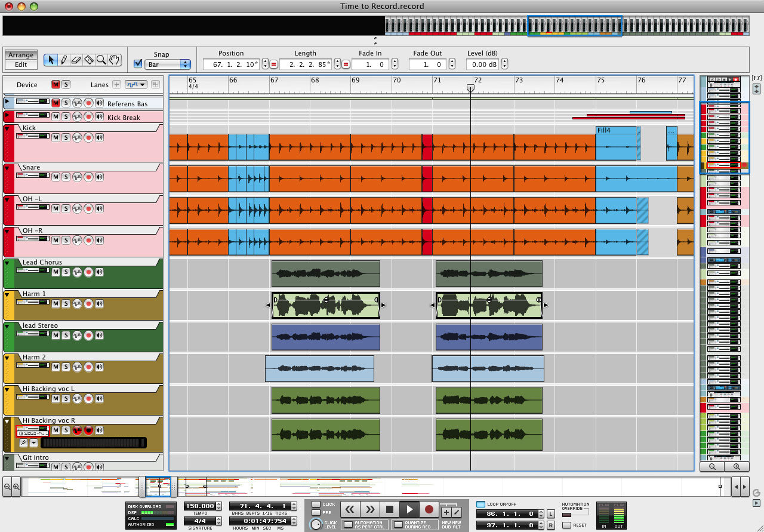764x532 pixels.
Task: Switch to Edit mode
Action: (21, 63)
